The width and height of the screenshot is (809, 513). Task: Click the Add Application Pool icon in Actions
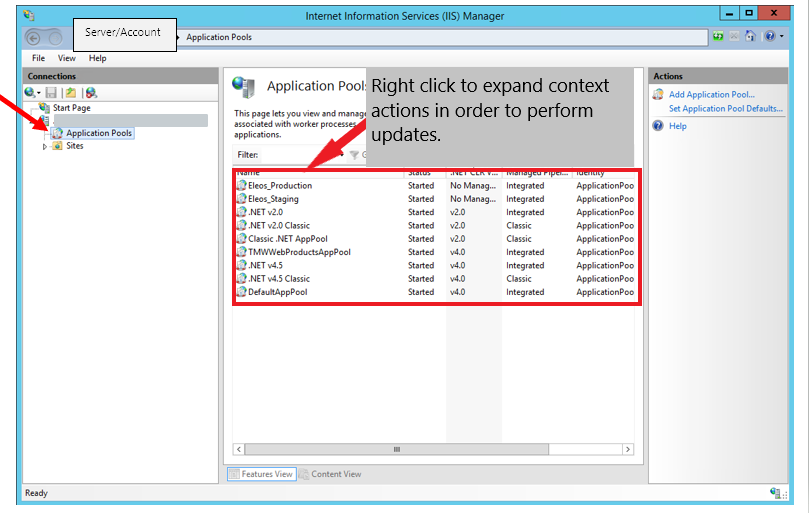658,94
